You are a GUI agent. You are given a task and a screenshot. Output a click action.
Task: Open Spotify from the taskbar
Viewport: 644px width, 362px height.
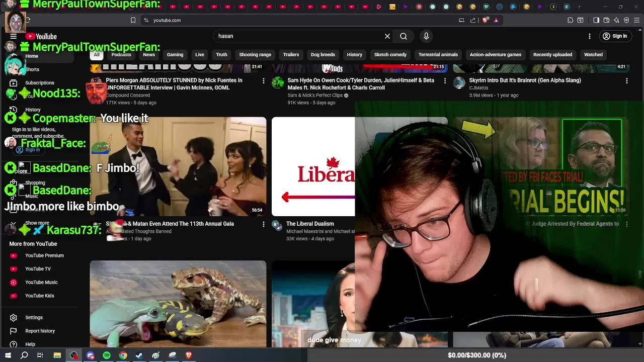click(x=107, y=355)
